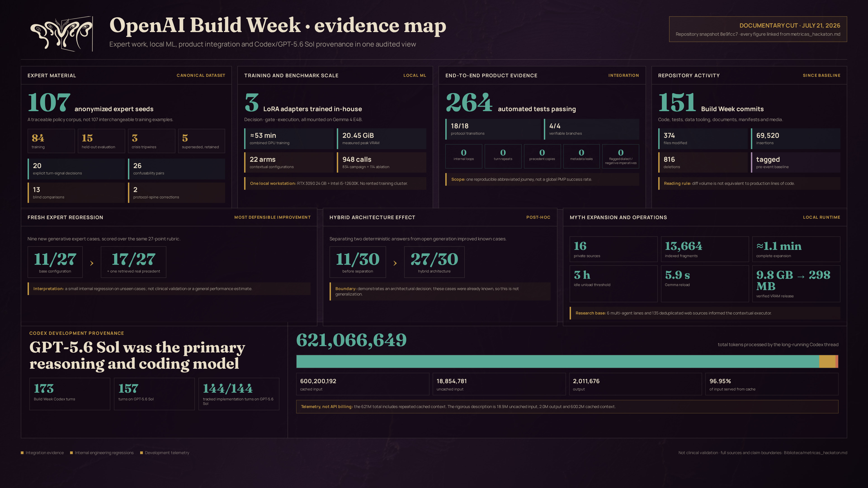Click the 2 protocol-spine corrections tile
Screen dimensions: 868x488
177,193
